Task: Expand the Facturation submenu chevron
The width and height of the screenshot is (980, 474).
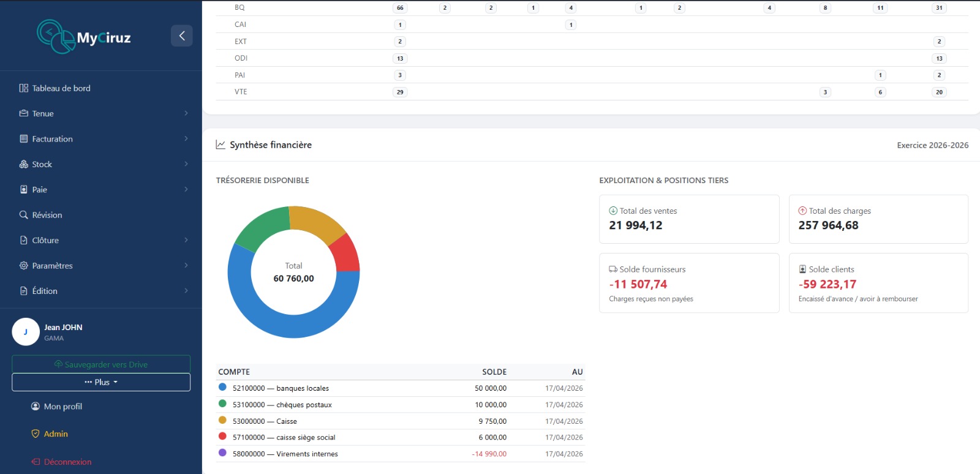Action: [x=186, y=139]
